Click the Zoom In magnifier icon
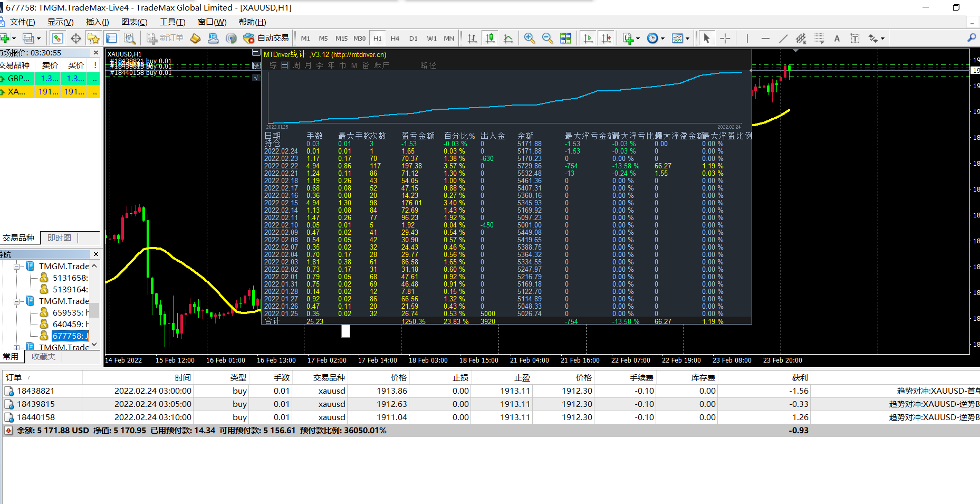The width and height of the screenshot is (980, 504). point(529,38)
